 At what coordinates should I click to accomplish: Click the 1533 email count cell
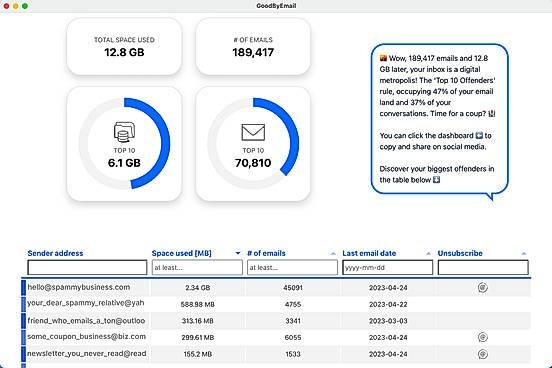pyautogui.click(x=293, y=354)
